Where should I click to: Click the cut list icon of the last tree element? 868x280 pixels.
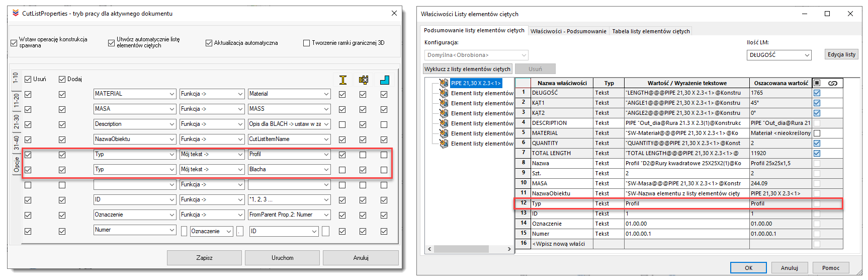(444, 144)
